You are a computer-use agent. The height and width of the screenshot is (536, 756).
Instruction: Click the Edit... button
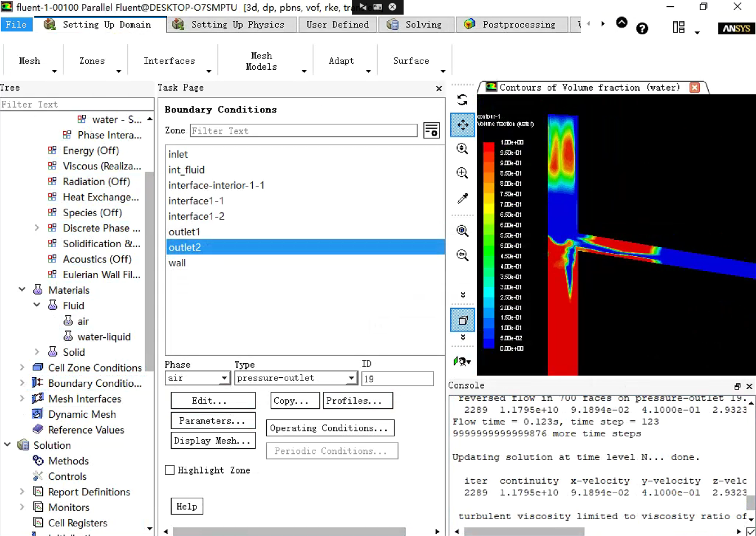(213, 401)
